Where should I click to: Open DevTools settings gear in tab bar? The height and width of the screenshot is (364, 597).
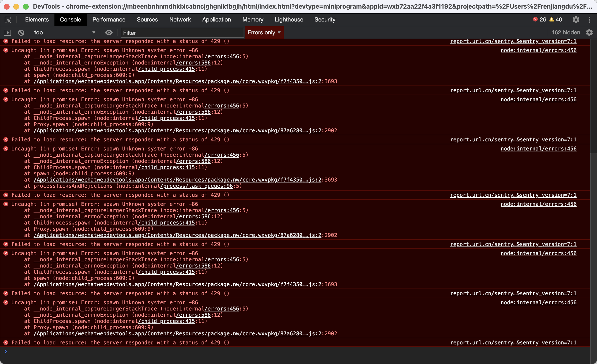click(576, 20)
